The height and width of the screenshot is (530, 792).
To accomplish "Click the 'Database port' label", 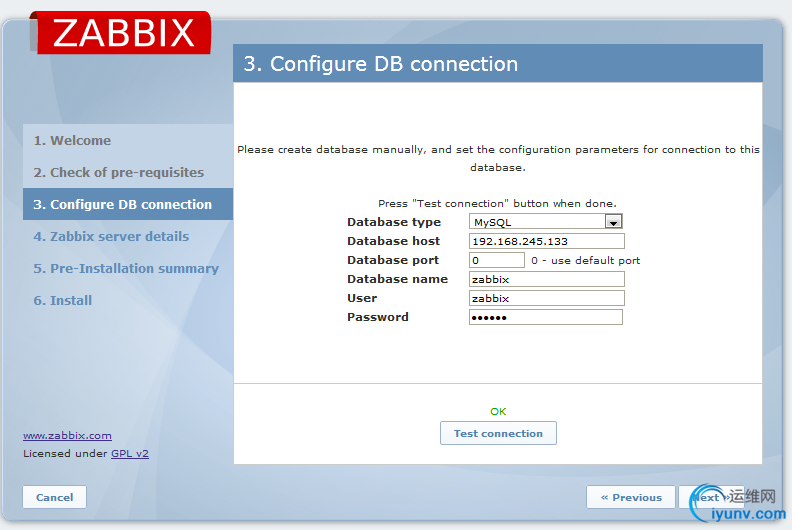I will [x=393, y=260].
